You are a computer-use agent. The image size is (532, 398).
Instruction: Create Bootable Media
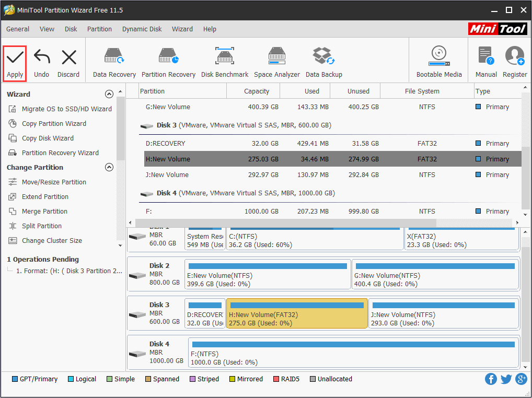coord(439,62)
